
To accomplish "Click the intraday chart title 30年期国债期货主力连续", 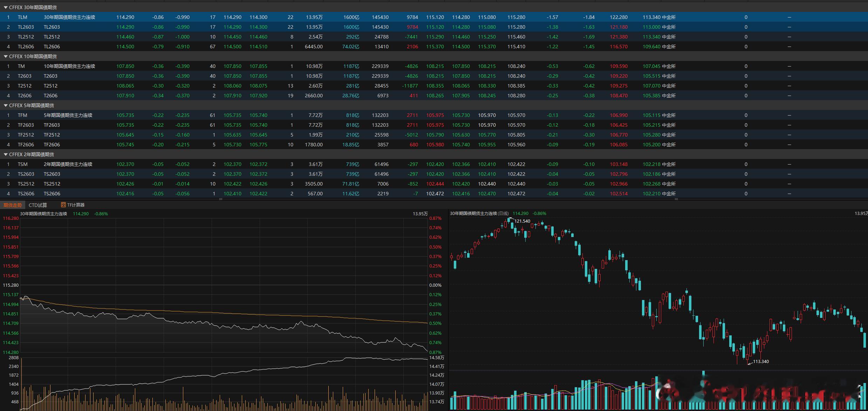I will tap(43, 214).
